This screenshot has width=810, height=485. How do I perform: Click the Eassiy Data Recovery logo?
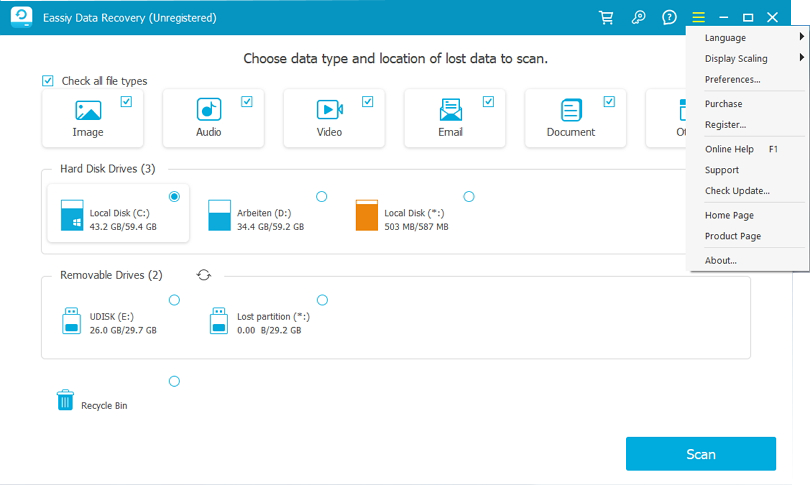pos(21,17)
